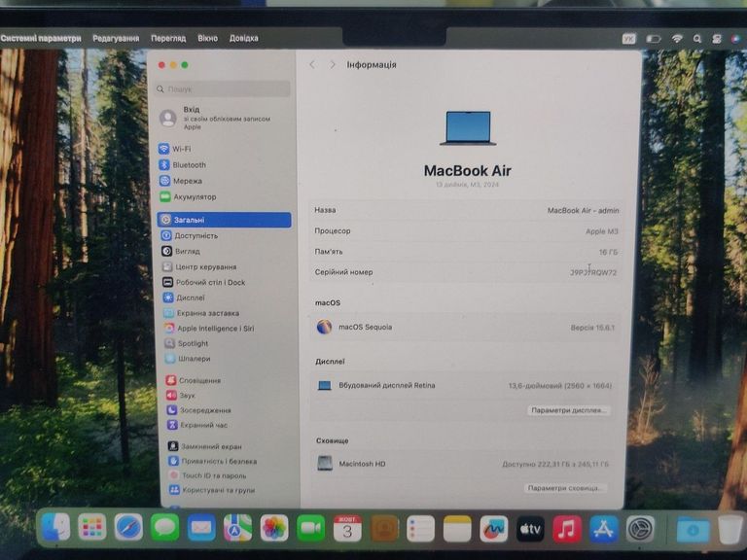Click Параметри сховища button

click(x=565, y=488)
